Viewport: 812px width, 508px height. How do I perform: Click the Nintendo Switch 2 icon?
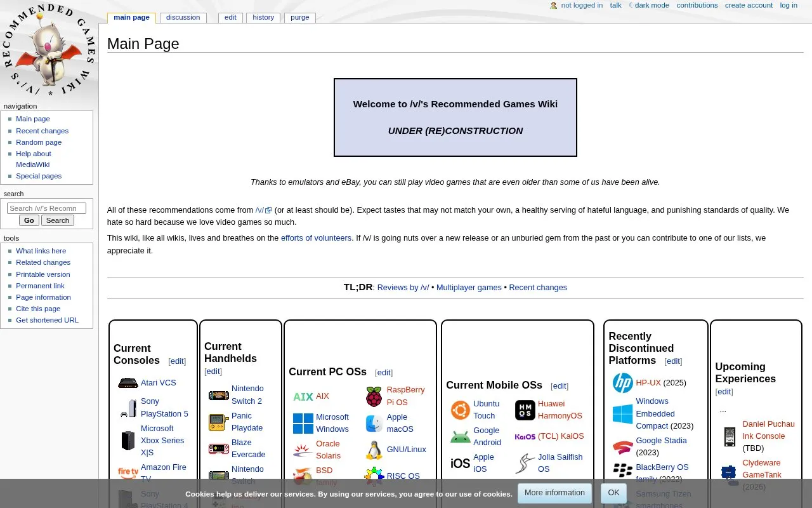click(x=219, y=396)
